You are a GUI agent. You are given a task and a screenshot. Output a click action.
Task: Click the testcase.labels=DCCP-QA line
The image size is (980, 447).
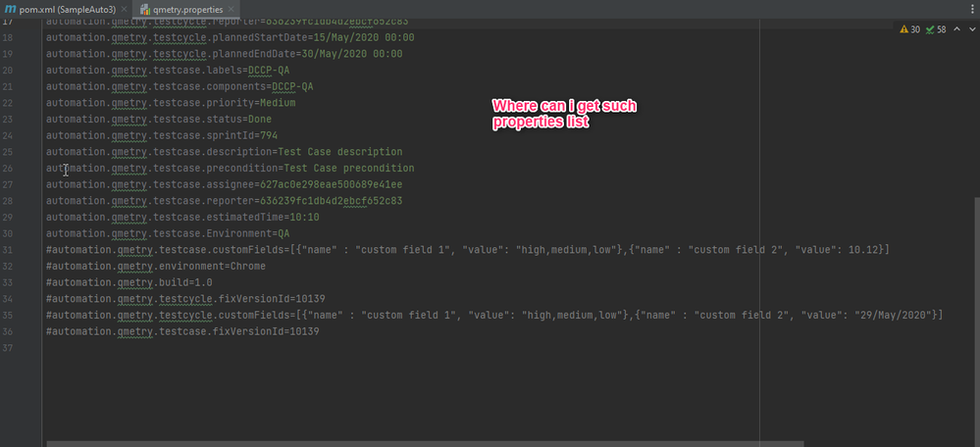pyautogui.click(x=168, y=70)
